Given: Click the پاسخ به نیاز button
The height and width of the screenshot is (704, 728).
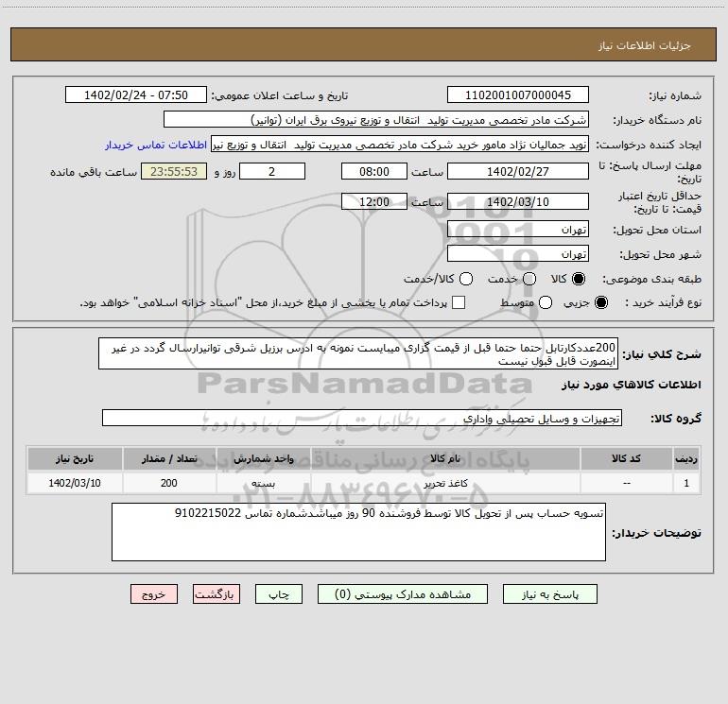Looking at the screenshot, I should pyautogui.click(x=549, y=594).
